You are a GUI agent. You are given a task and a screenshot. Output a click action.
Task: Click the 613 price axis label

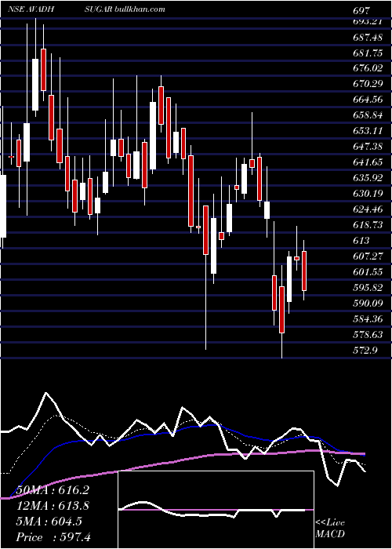pos(362,241)
